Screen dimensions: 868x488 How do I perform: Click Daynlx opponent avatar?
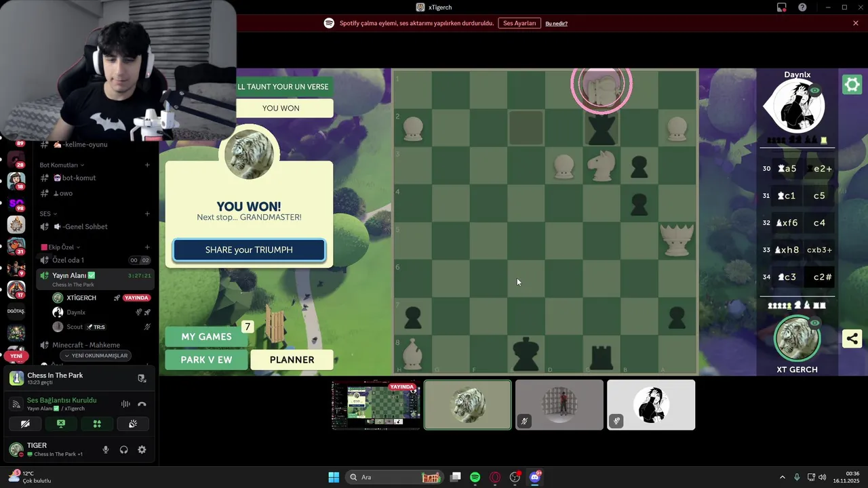tap(797, 106)
